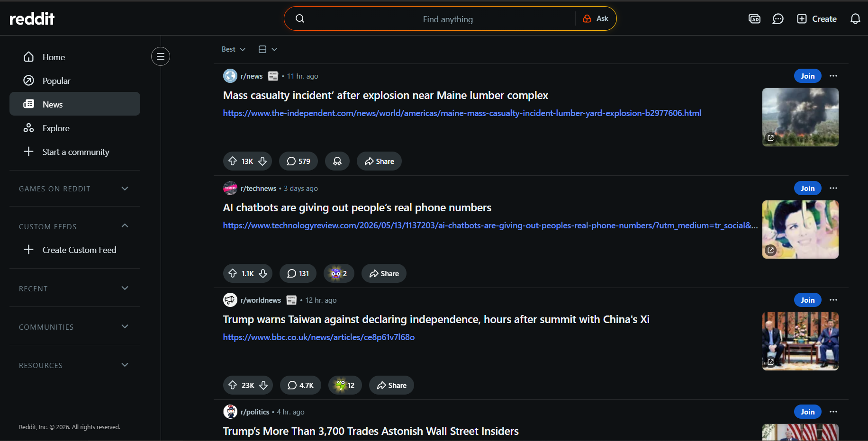The height and width of the screenshot is (441, 868).
Task: Open the chat icon in header
Action: click(x=778, y=18)
